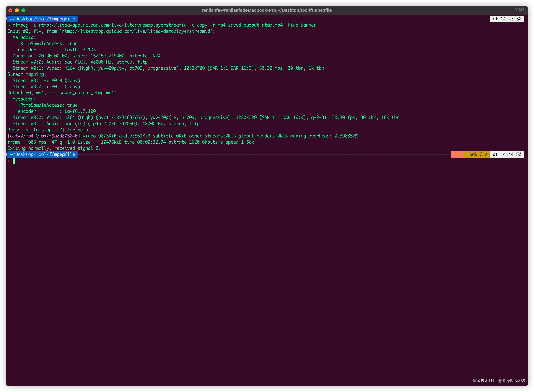The height and width of the screenshot is (392, 534).
Task: Click the yellow minimize window button
Action: pyautogui.click(x=17, y=10)
